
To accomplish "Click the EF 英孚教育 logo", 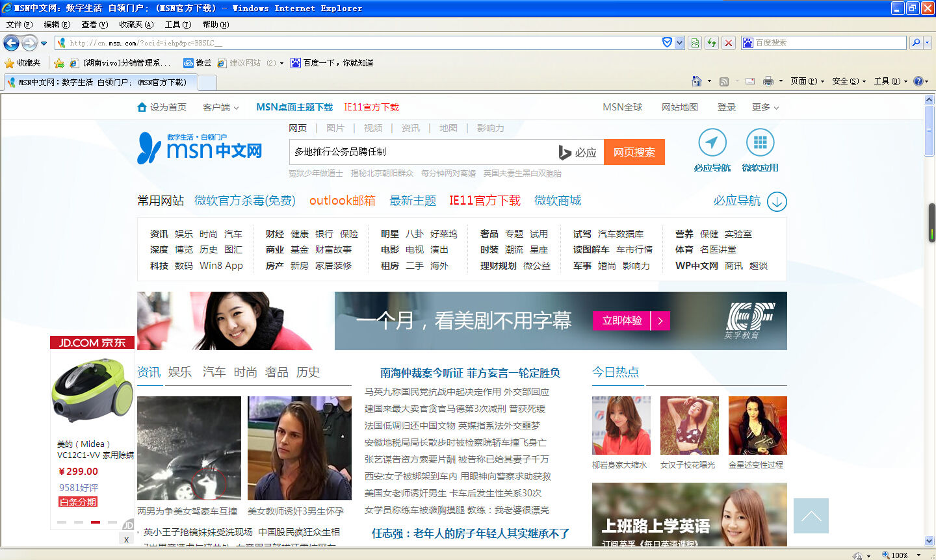I will [750, 320].
